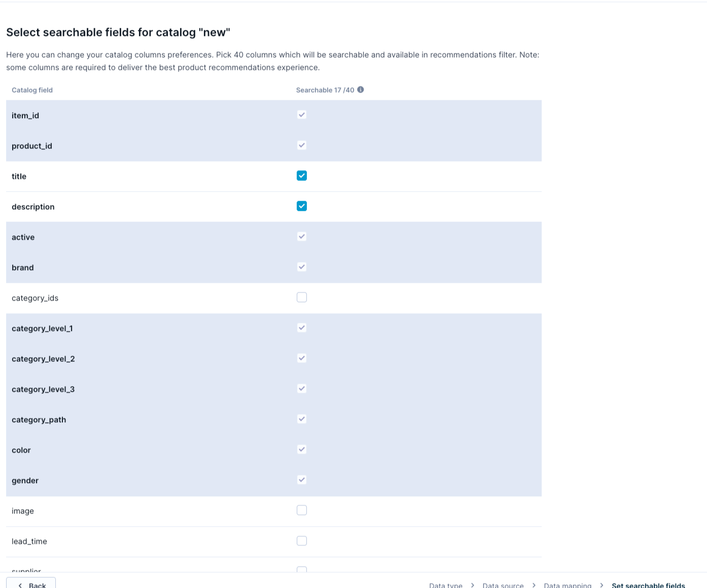Uncheck the title searchable checkbox
The height and width of the screenshot is (588, 707).
[x=302, y=175]
